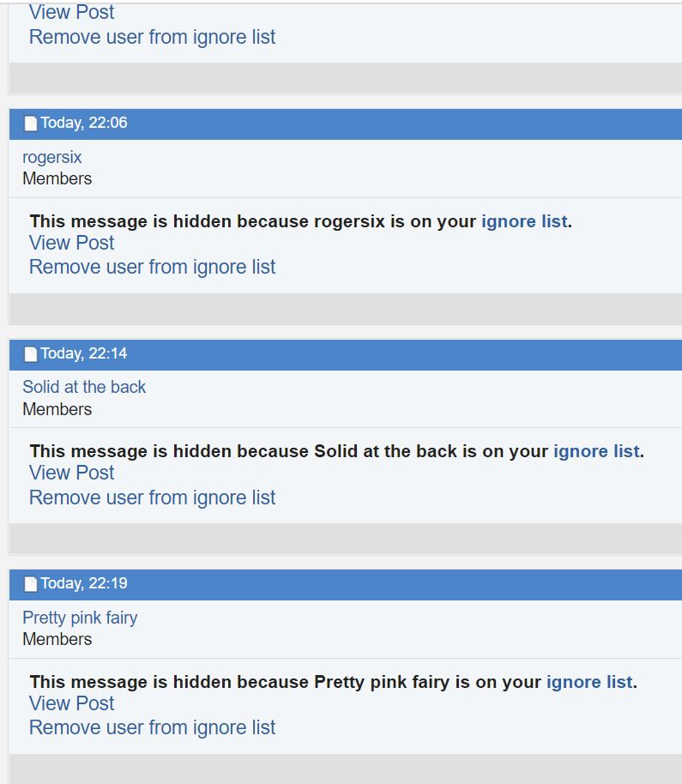
Task: Remove Solid at the back from ignore list
Action: 152,498
